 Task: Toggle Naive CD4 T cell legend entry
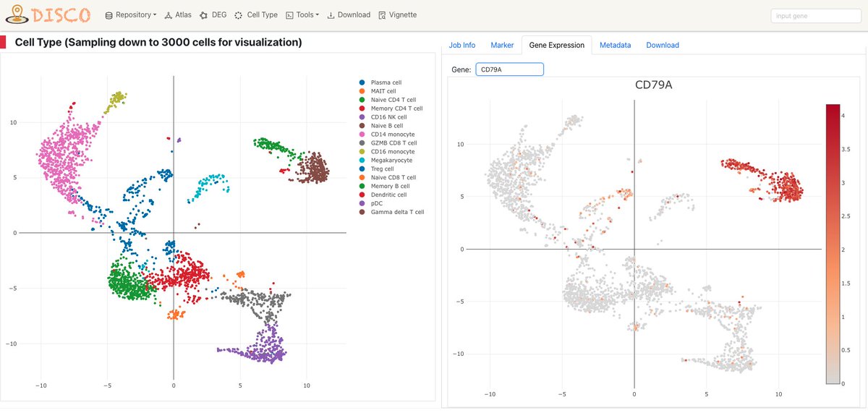coord(387,100)
